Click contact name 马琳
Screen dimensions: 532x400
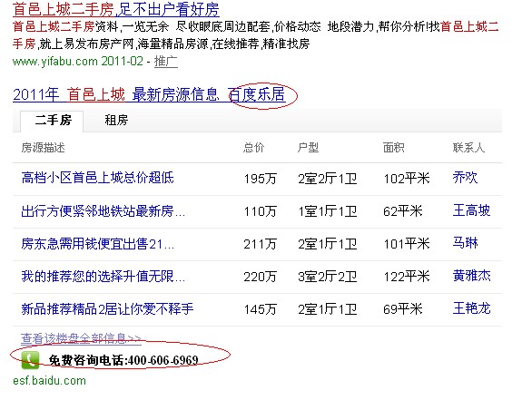465,243
